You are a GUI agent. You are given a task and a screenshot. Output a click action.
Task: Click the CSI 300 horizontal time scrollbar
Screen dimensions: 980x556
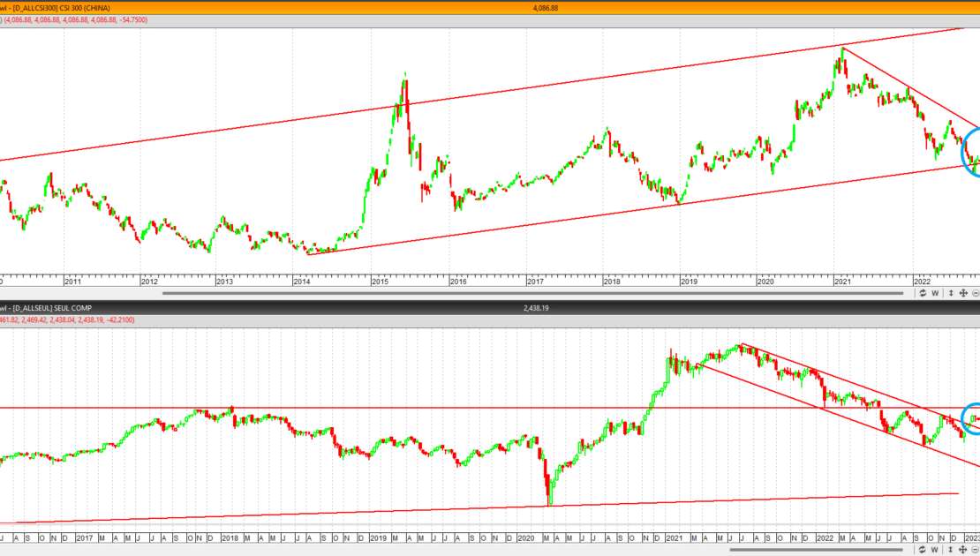point(532,293)
